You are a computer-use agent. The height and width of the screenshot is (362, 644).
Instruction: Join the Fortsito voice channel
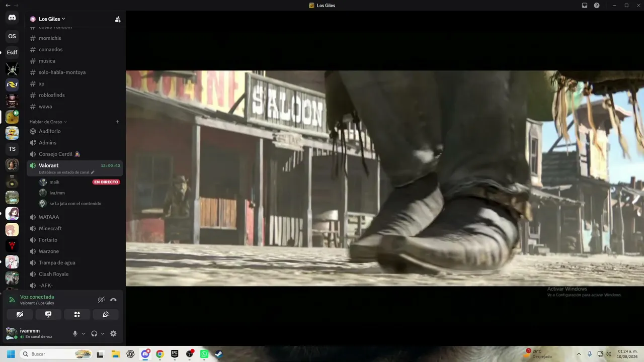[75, 240]
